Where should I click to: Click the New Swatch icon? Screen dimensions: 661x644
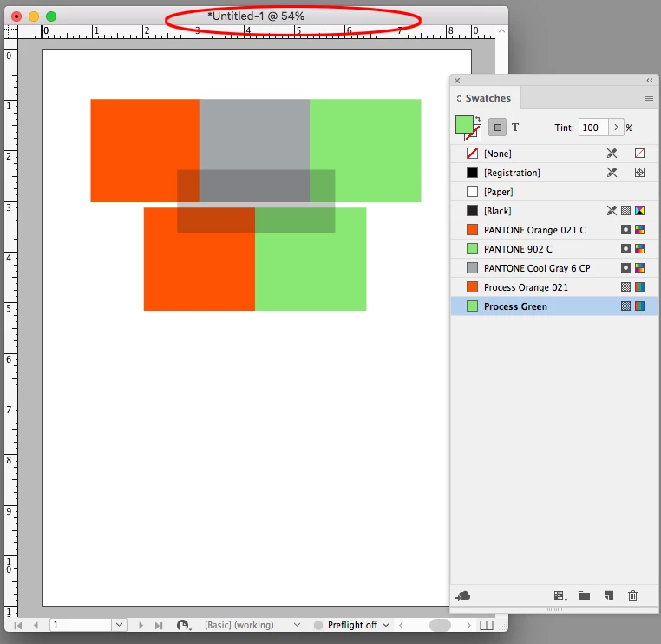pos(608,595)
